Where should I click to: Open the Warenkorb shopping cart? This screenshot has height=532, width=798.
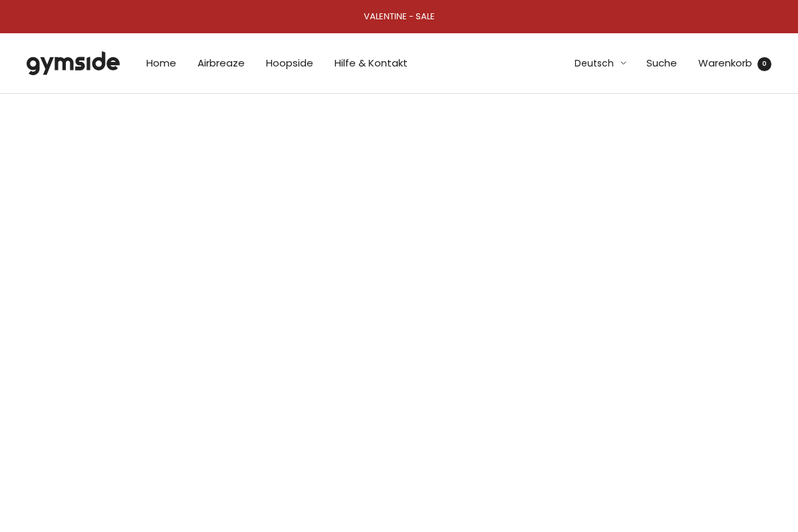click(725, 63)
